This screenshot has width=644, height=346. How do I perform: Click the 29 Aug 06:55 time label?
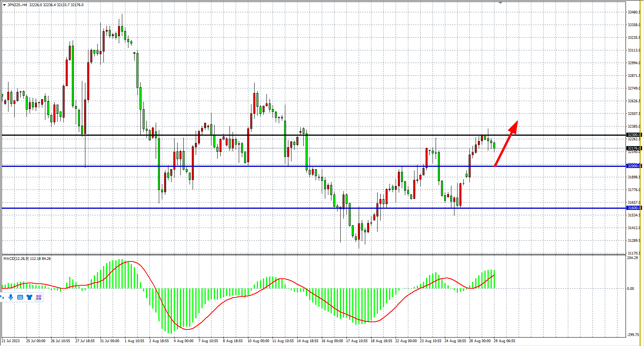[504, 341]
